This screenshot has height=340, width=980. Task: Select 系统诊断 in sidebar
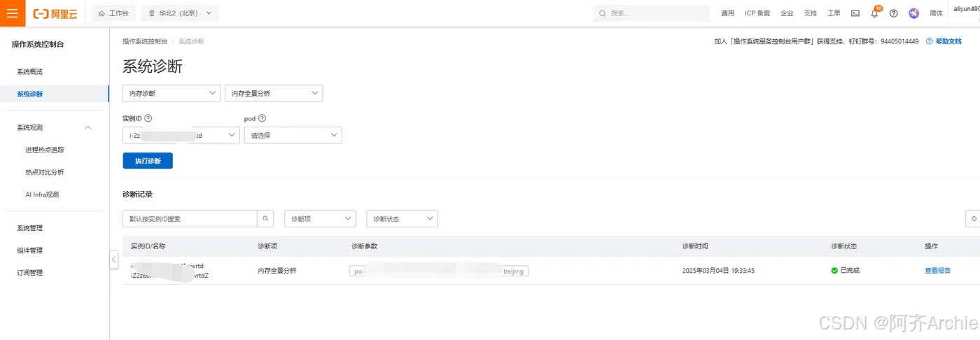click(30, 94)
